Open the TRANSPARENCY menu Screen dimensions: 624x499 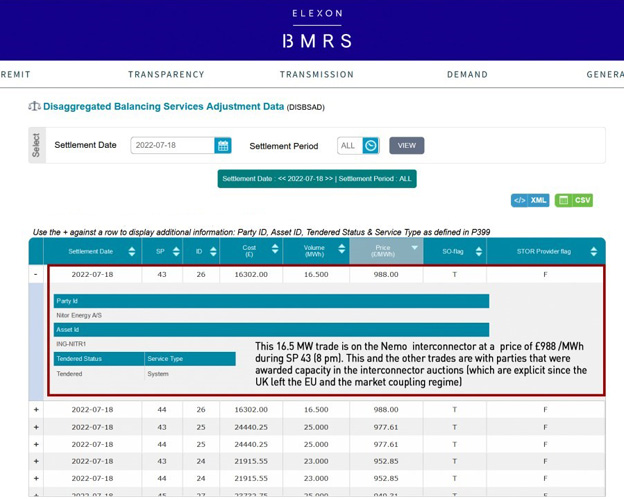(166, 74)
